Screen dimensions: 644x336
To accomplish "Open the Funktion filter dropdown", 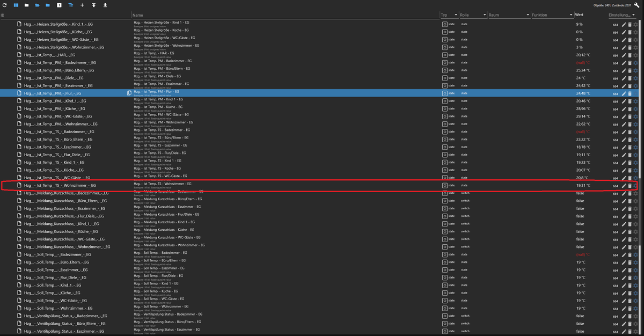I will point(570,15).
